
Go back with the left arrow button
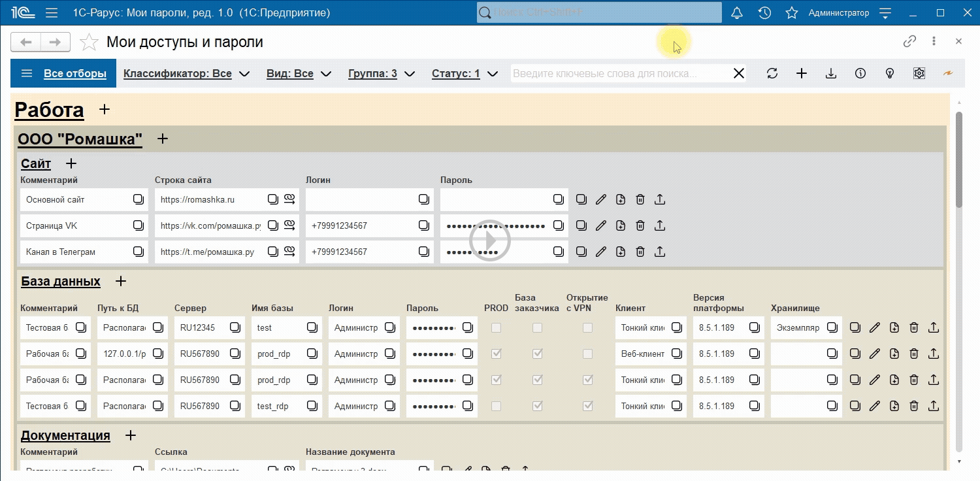tap(25, 42)
